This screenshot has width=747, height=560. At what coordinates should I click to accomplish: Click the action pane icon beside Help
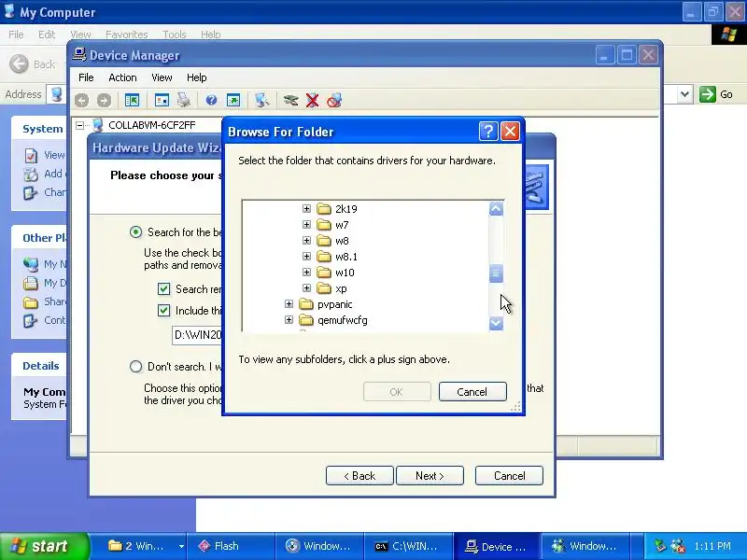233,100
